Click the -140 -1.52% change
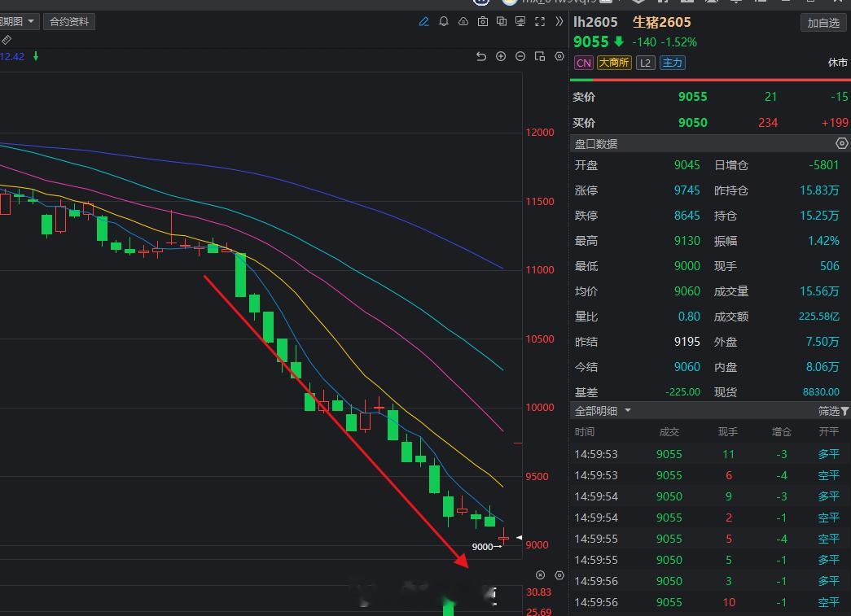 tap(665, 42)
